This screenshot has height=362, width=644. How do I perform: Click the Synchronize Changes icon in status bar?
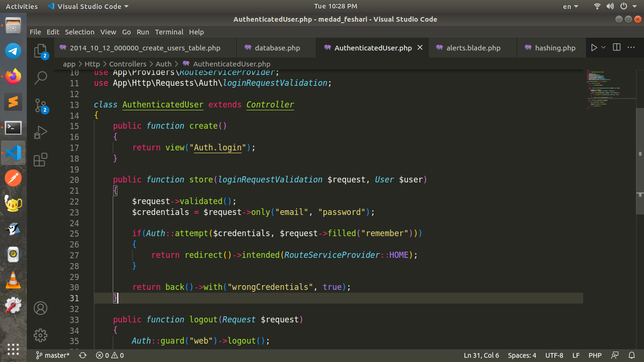tap(83, 355)
